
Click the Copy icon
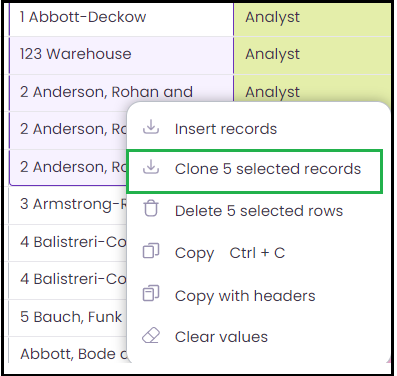pos(151,251)
